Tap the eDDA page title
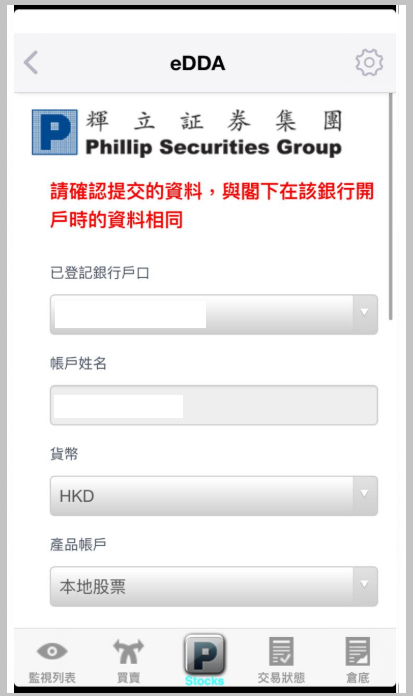The image size is (413, 696). pos(198,63)
